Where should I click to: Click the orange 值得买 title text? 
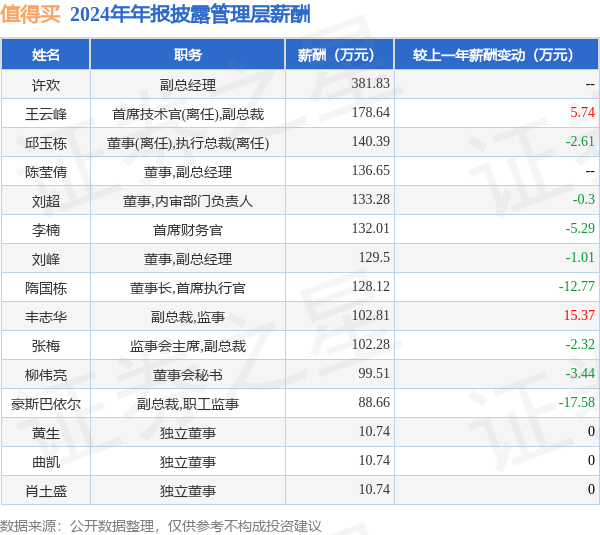tap(30, 15)
